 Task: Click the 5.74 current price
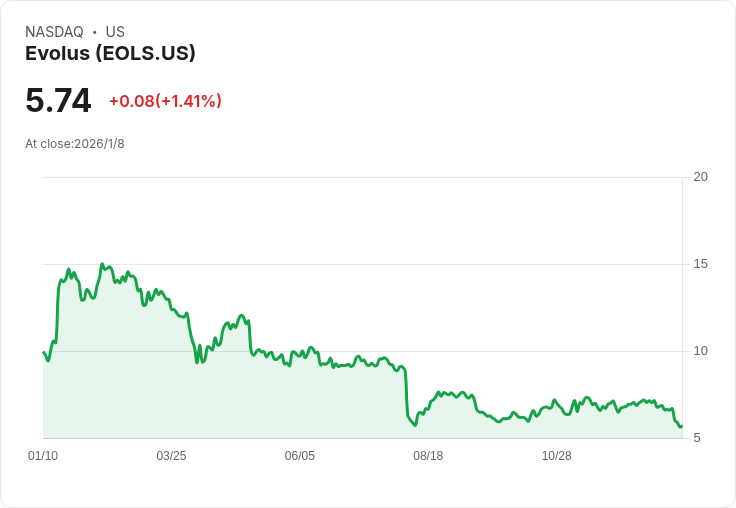pos(58,100)
